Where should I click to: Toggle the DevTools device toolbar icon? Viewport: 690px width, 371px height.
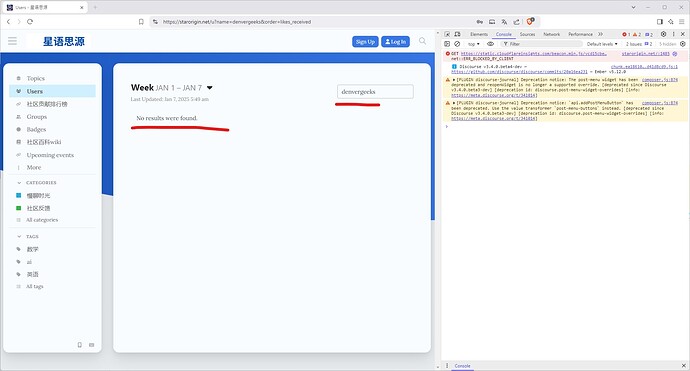pos(458,34)
